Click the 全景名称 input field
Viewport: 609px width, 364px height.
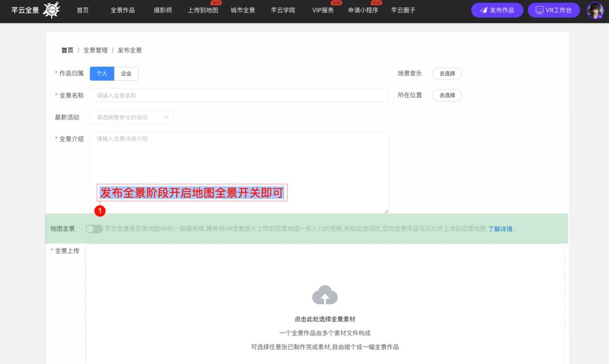239,95
